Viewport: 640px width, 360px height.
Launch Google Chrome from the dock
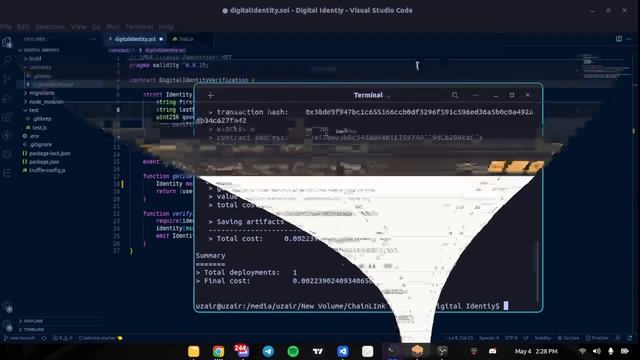tap(218, 351)
